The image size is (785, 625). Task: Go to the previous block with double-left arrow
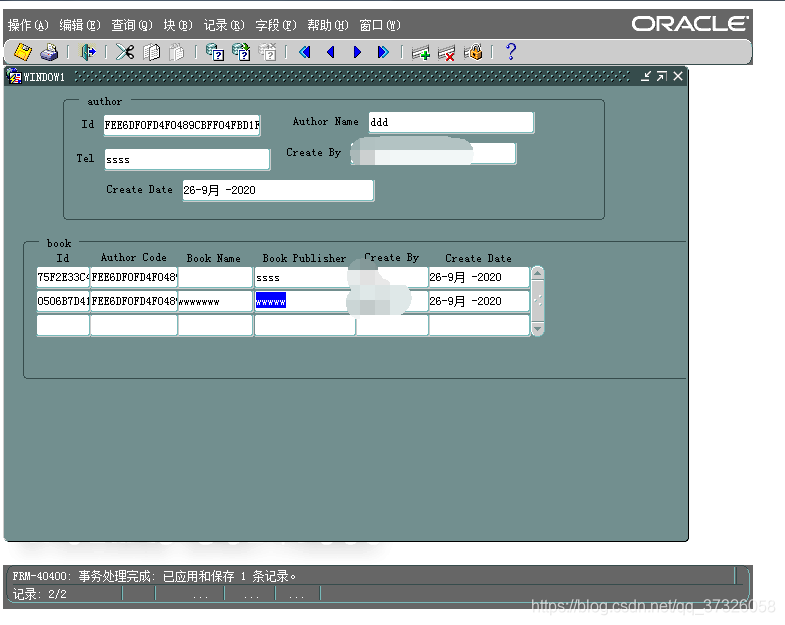[304, 52]
